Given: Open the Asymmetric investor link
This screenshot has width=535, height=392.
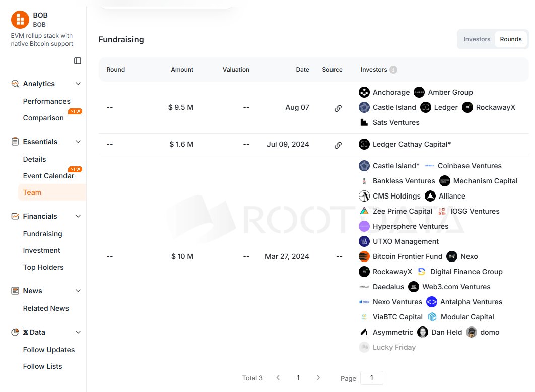Looking at the screenshot, I should click(393, 333).
